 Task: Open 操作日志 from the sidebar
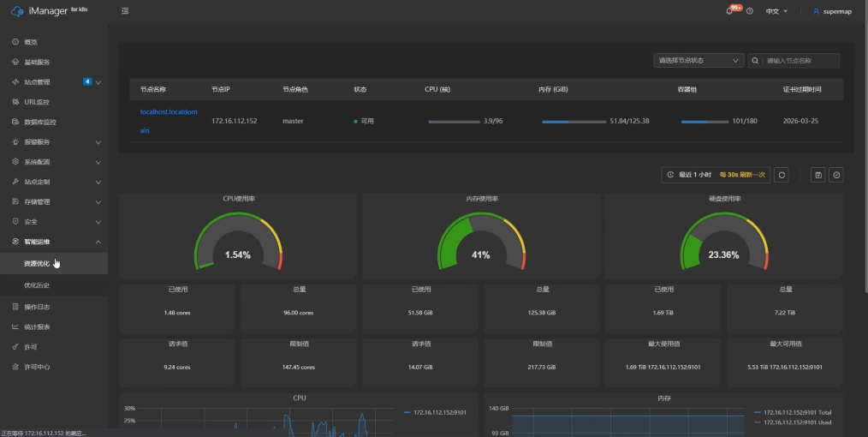pos(37,307)
